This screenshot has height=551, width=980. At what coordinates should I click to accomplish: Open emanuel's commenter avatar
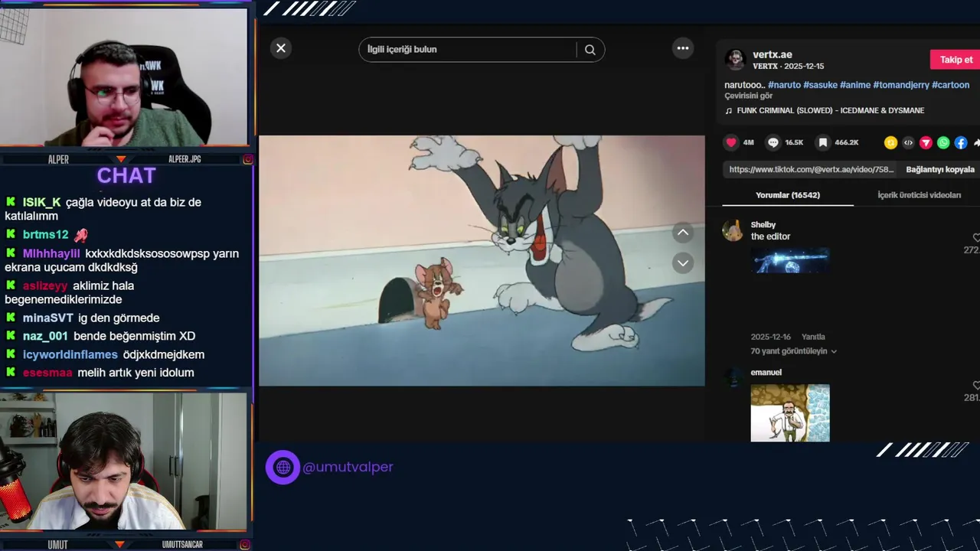pyautogui.click(x=733, y=377)
